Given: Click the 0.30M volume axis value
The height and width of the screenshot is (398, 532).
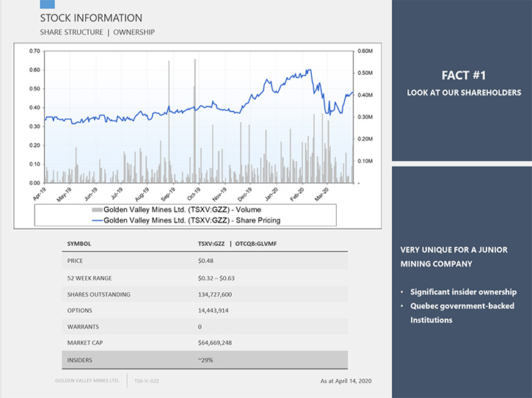Looking at the screenshot, I should point(365,117).
